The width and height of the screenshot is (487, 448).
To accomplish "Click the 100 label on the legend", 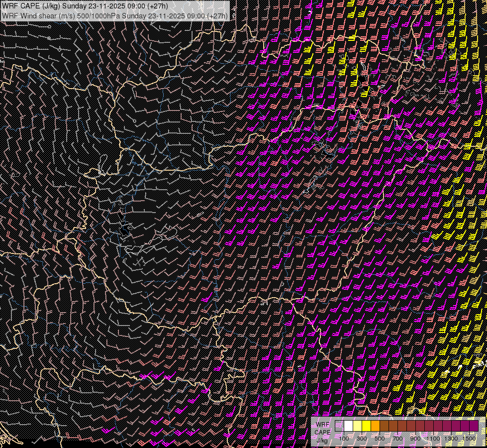I will pos(344,439).
